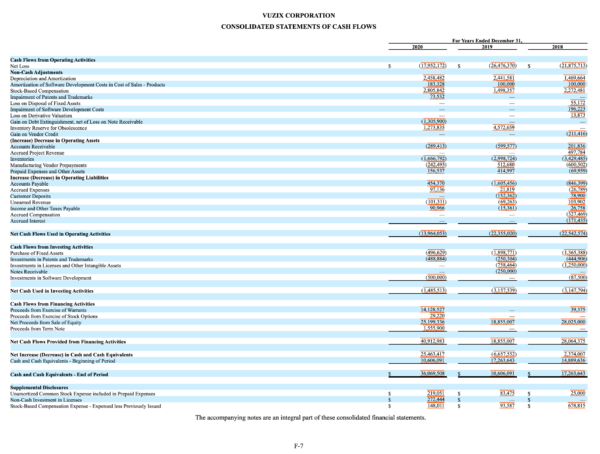The width and height of the screenshot is (600, 454).
Task: Click '(Increase) Decrease in Operating Assets' heading
Action: click(55, 140)
